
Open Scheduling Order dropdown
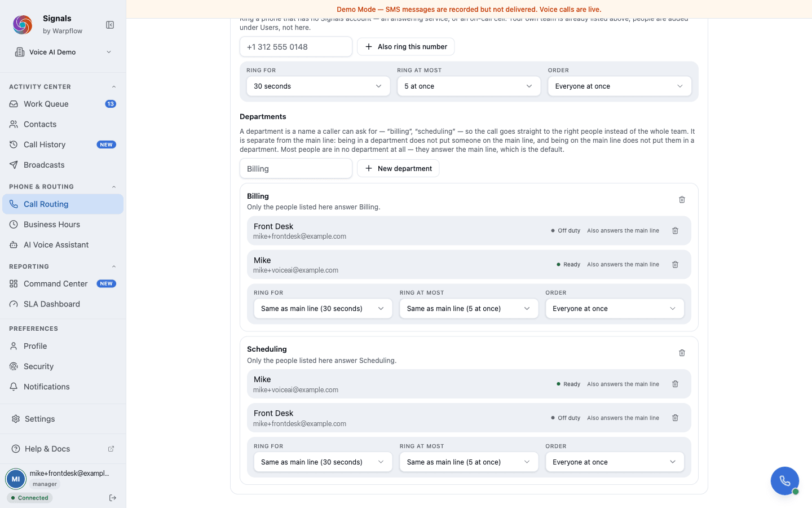point(615,462)
